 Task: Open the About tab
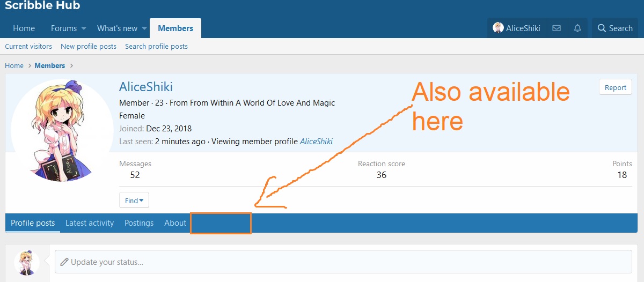(175, 223)
